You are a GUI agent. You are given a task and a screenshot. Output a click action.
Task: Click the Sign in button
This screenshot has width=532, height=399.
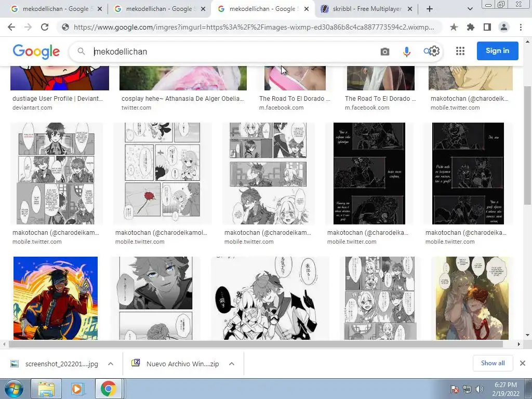tap(497, 51)
